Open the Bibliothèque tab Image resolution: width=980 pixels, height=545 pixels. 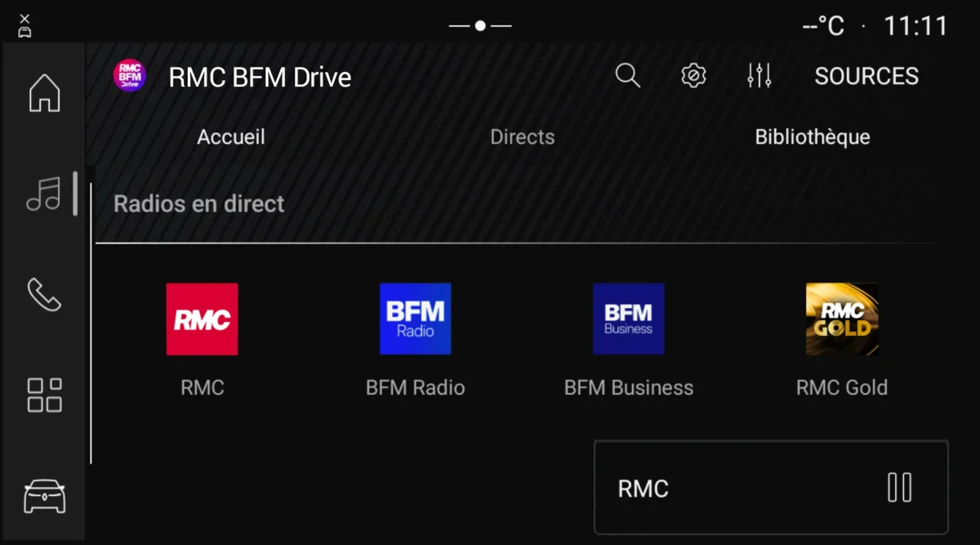click(x=813, y=136)
